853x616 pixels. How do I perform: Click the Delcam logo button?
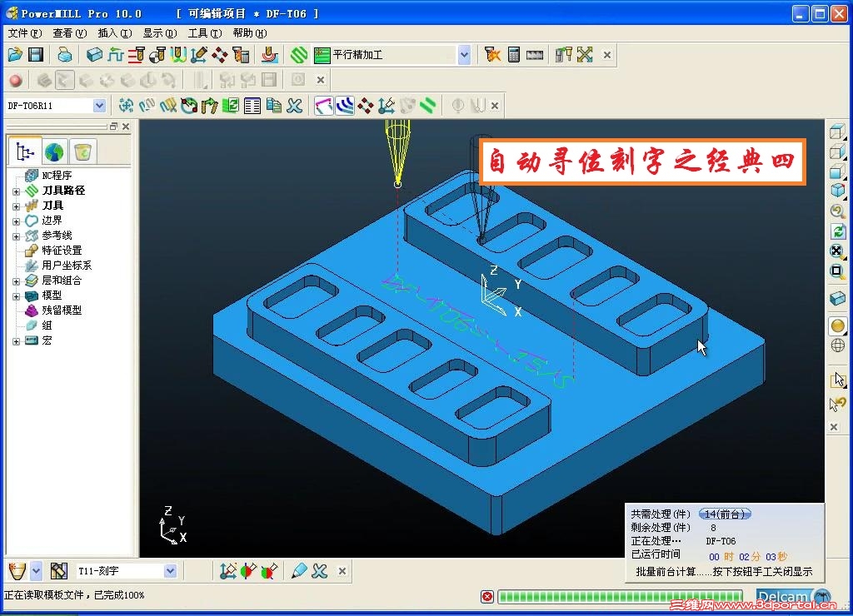coord(793,597)
